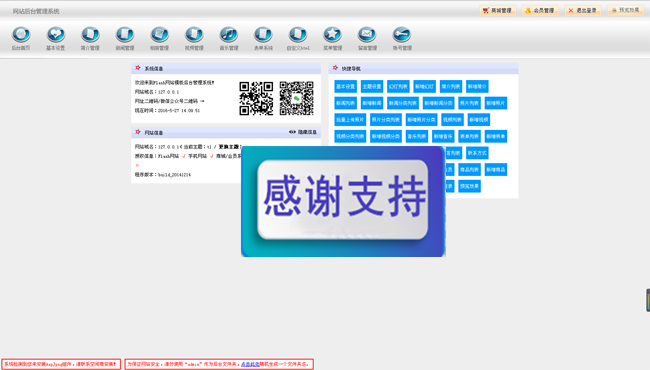Click the AspJpeg component warning message
The height and width of the screenshot is (370, 650).
[61, 364]
